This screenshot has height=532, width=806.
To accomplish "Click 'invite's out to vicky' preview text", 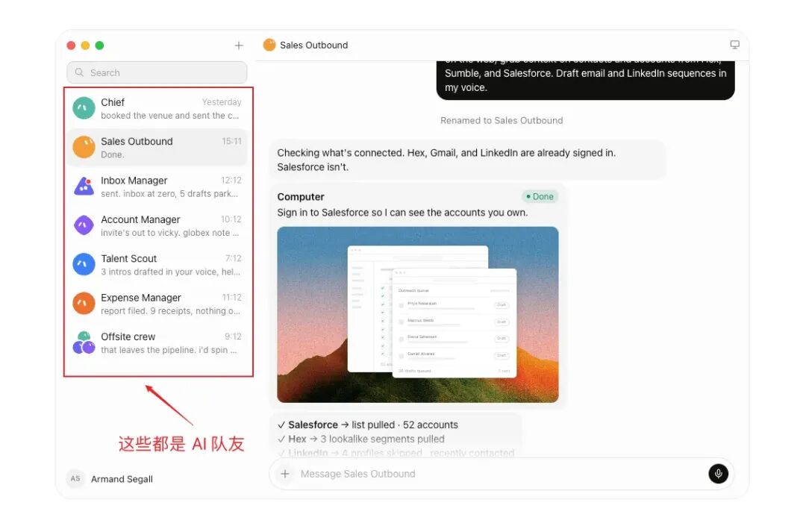I will [x=169, y=233].
